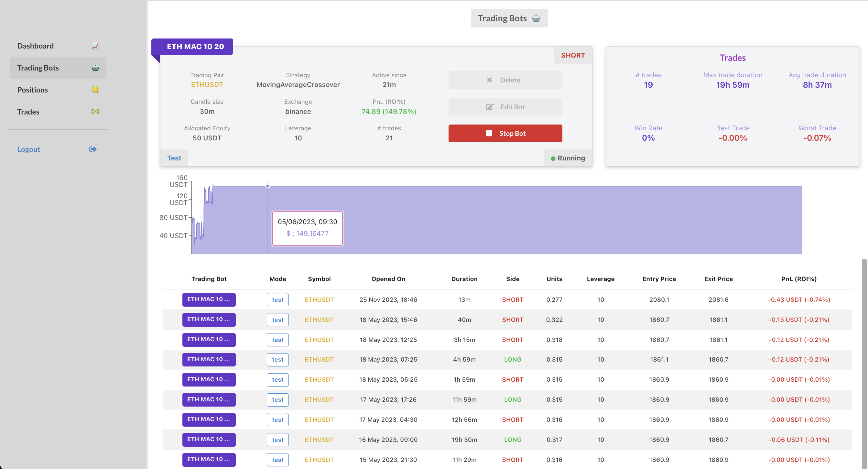Image resolution: width=868 pixels, height=469 pixels.
Task: Click test mode tag in 18 May 15:46 row
Action: tap(278, 320)
